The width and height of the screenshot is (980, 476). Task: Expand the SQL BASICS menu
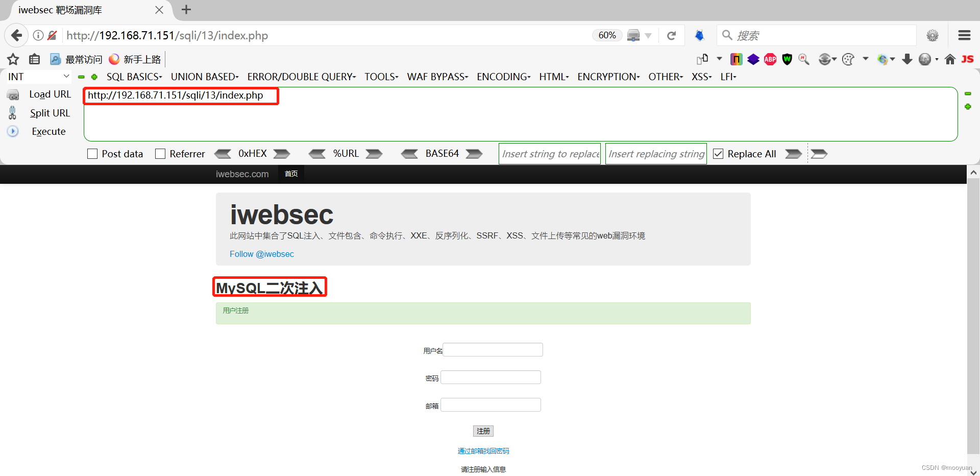(x=134, y=77)
